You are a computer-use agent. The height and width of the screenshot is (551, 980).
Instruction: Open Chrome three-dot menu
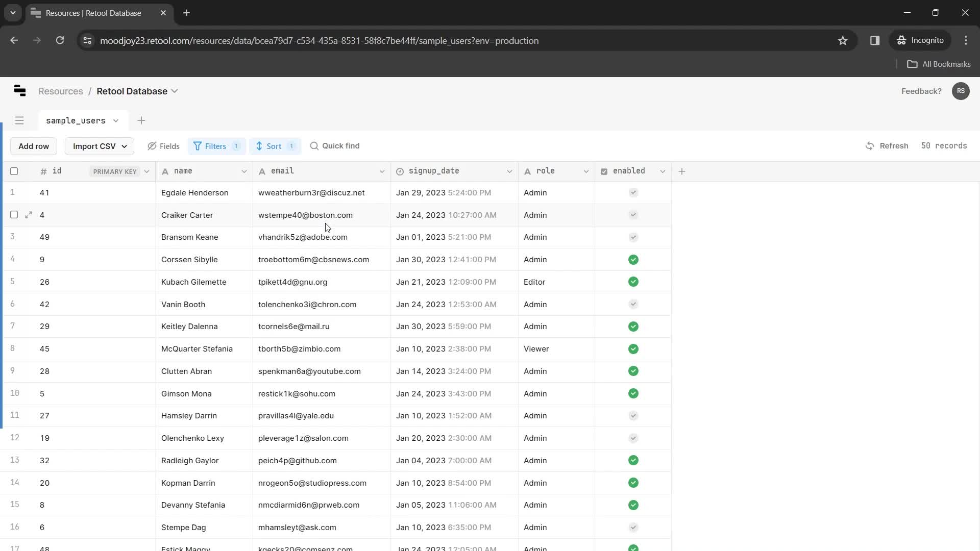pos(966,40)
